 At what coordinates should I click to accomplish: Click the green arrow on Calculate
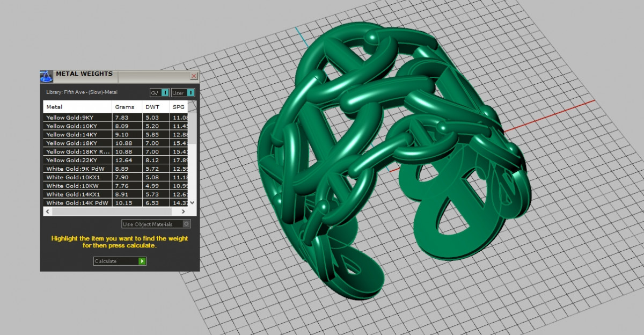pyautogui.click(x=142, y=261)
